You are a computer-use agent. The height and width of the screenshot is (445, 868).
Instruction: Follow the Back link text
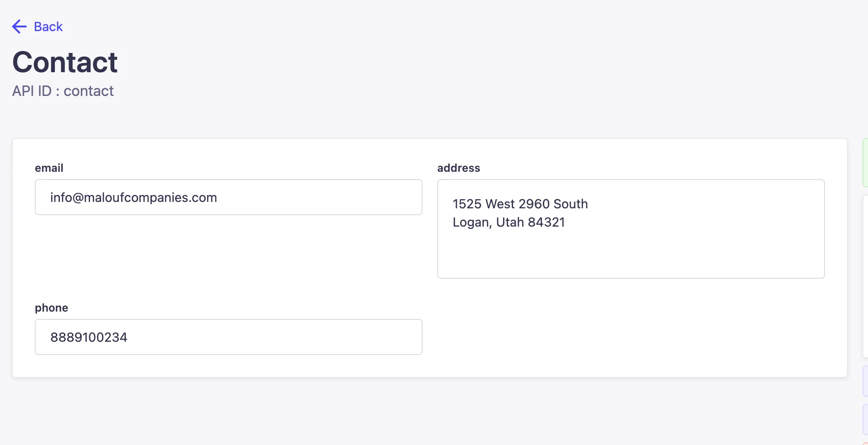pos(48,26)
